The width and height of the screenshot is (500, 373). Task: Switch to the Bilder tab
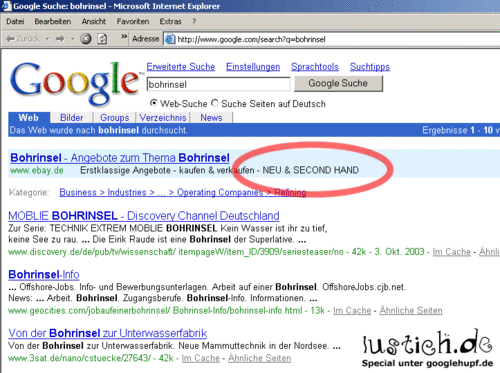coord(71,118)
